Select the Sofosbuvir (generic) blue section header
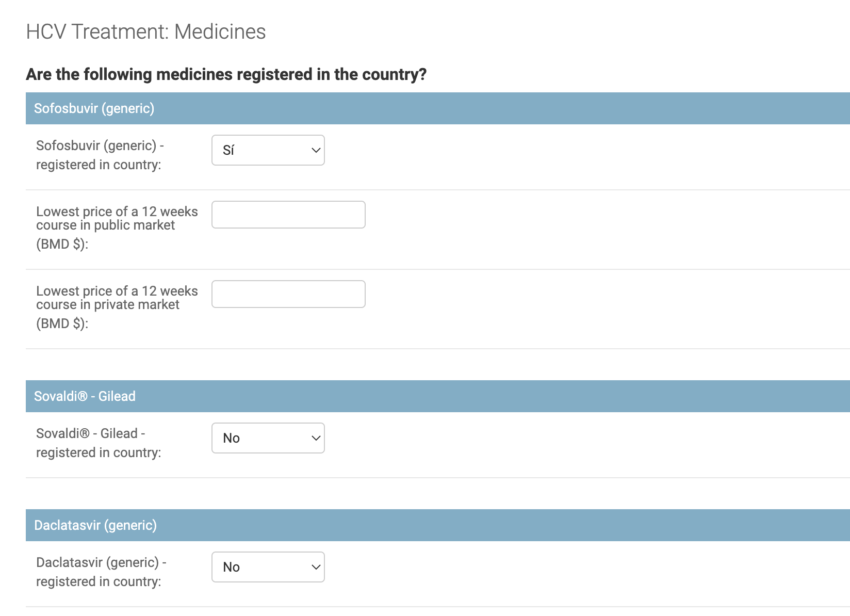Image resolution: width=850 pixels, height=616 pixels. [x=438, y=108]
